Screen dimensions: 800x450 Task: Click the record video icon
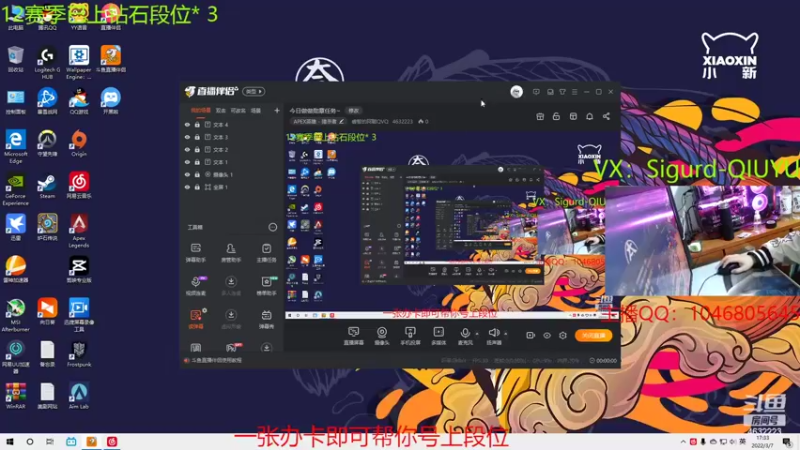click(531, 335)
